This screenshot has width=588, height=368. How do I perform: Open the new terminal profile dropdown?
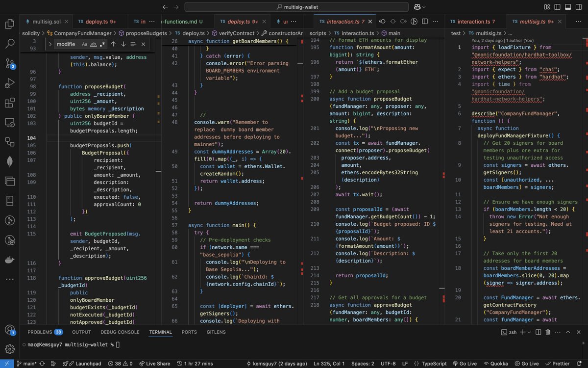click(529, 332)
